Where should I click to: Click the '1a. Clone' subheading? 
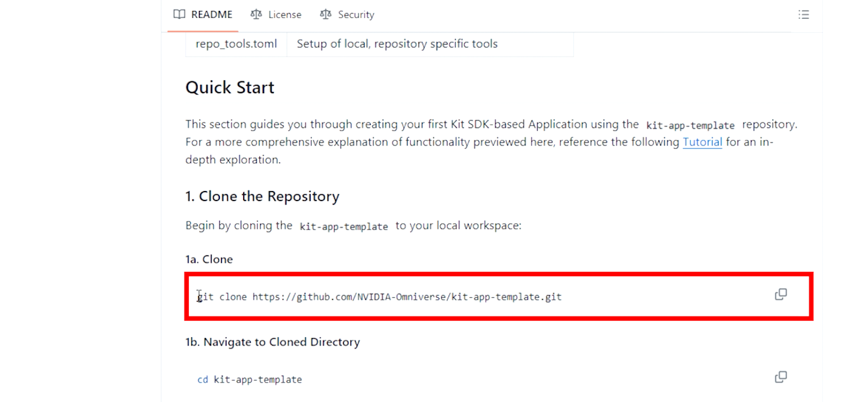click(x=209, y=259)
